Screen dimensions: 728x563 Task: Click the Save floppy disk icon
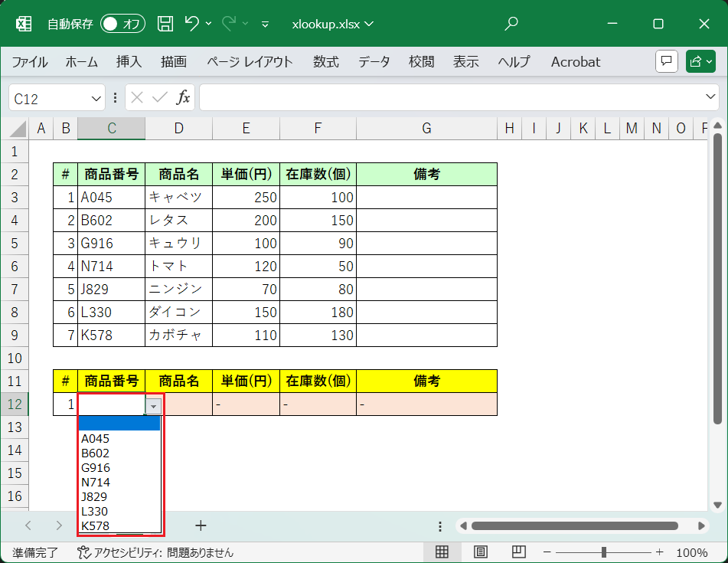click(x=165, y=24)
